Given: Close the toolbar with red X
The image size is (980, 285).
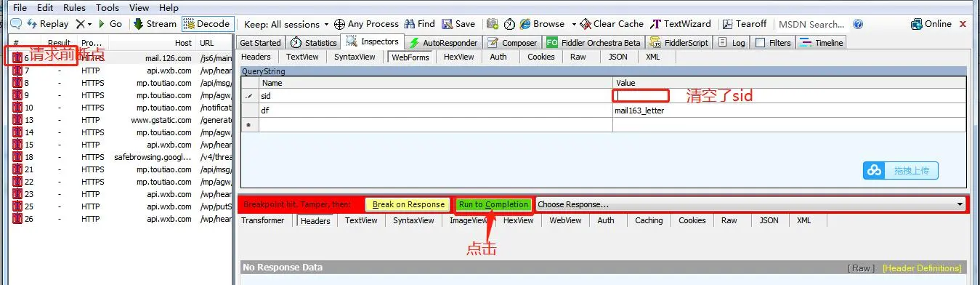Looking at the screenshot, I should (x=963, y=24).
